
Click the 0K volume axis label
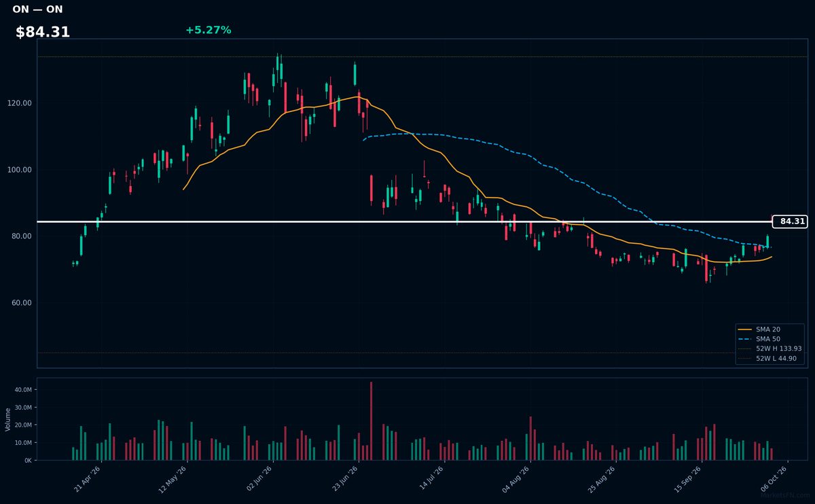click(28, 461)
